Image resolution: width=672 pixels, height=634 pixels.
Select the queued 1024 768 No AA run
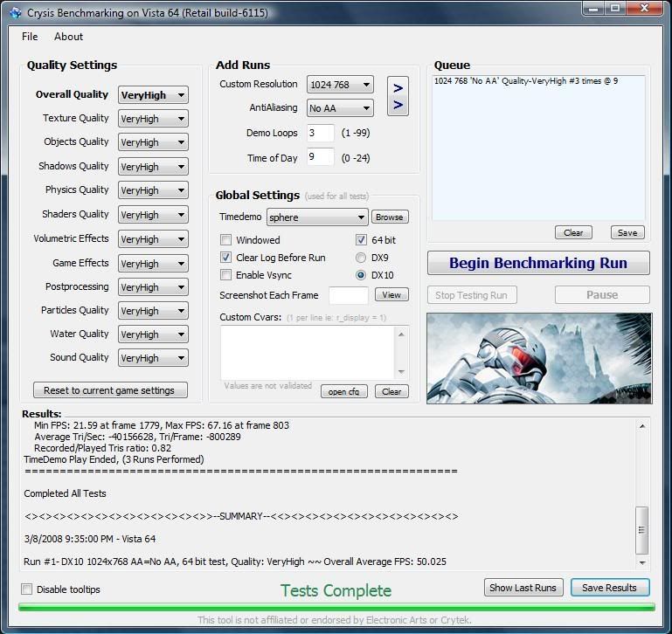click(x=526, y=81)
